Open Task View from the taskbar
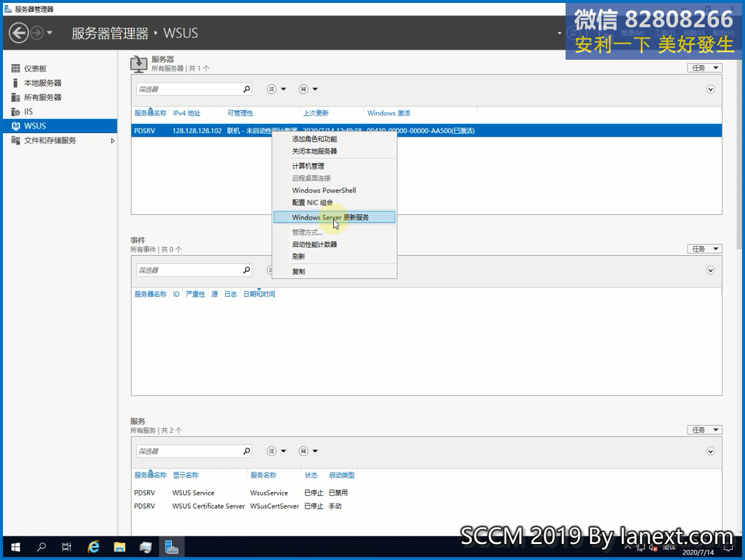This screenshot has height=560, width=745. (x=67, y=548)
